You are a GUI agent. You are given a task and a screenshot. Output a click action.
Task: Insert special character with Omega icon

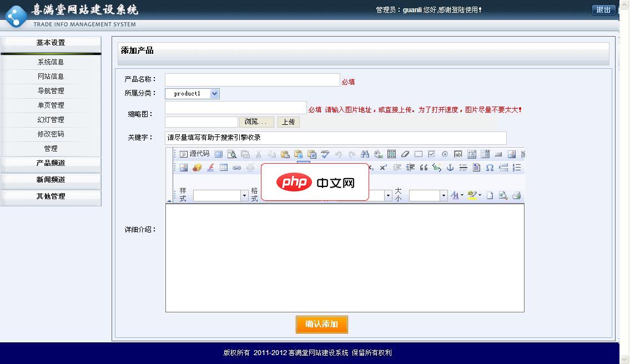(490, 168)
